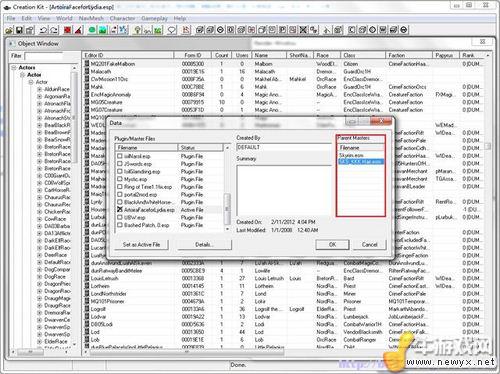Open the World menu
This screenshot has height=374, width=500.
coord(64,18)
